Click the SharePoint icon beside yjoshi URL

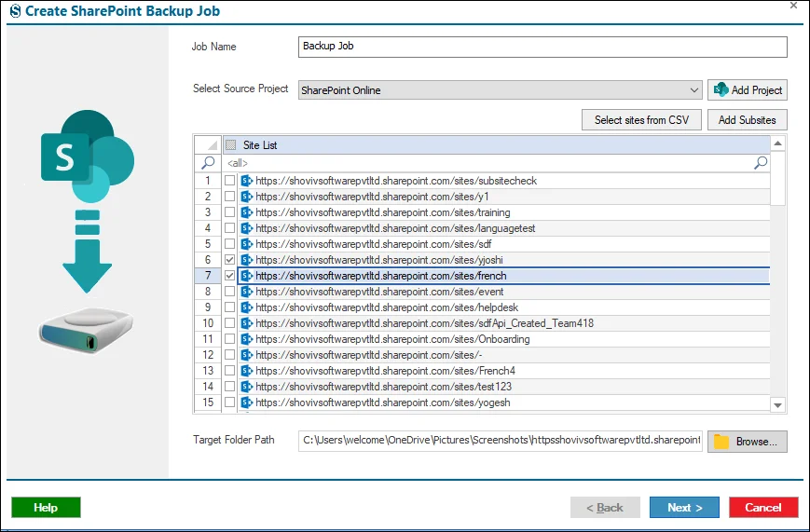point(247,260)
